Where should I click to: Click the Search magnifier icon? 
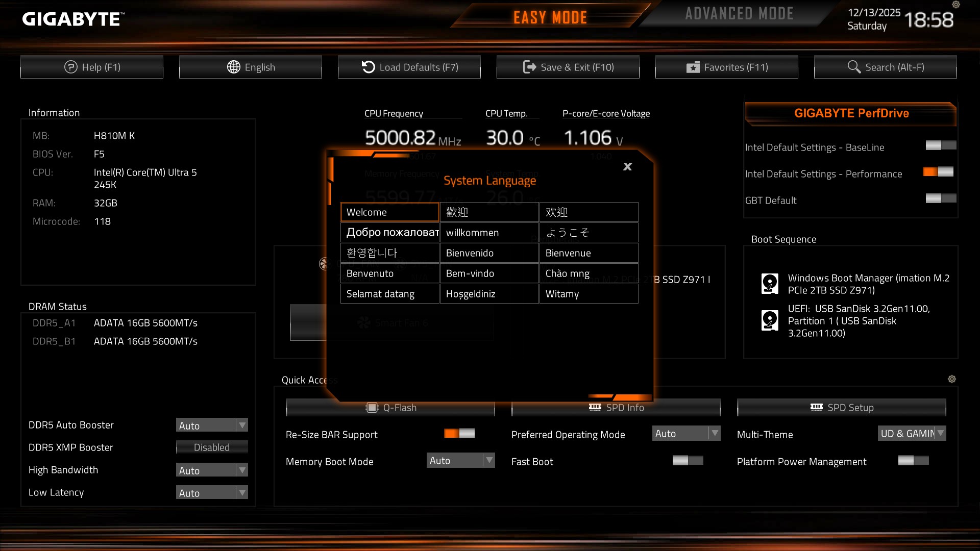pyautogui.click(x=853, y=67)
